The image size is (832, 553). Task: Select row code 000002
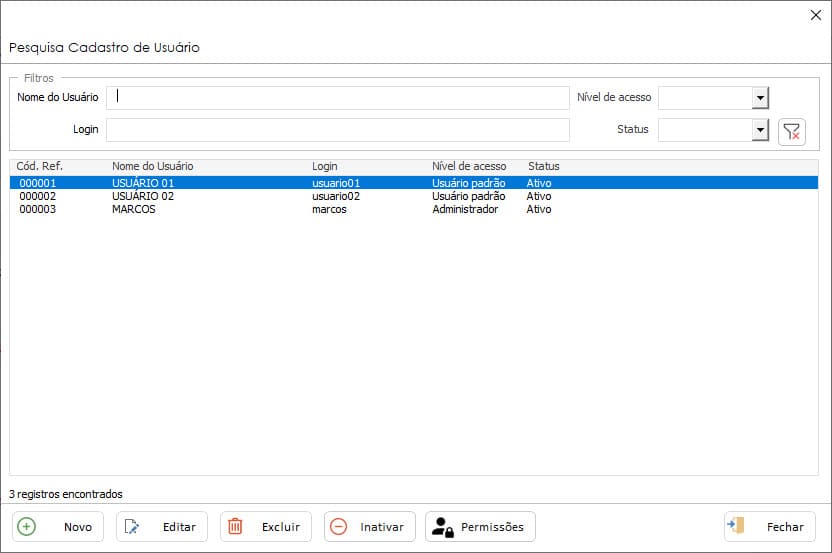38,196
